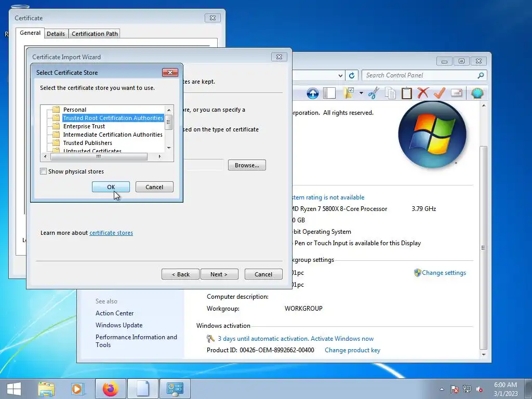Open Windows Media Player from the taskbar
The width and height of the screenshot is (532, 399).
[77, 389]
